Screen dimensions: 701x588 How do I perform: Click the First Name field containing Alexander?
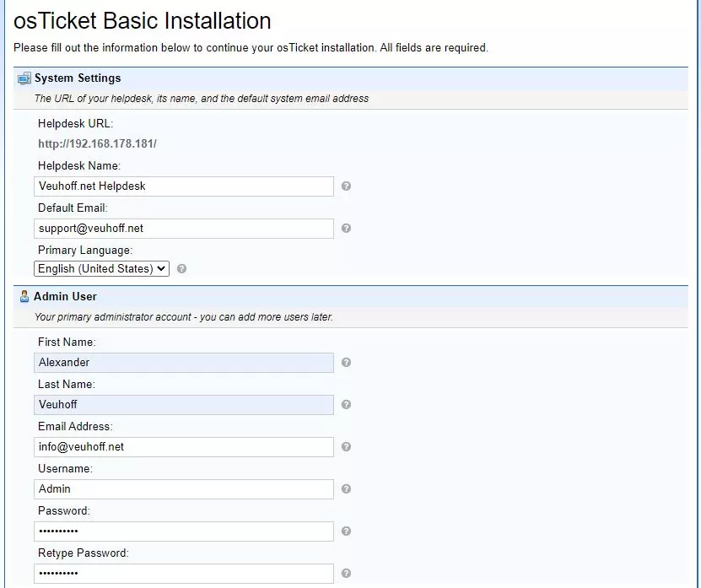click(x=184, y=363)
